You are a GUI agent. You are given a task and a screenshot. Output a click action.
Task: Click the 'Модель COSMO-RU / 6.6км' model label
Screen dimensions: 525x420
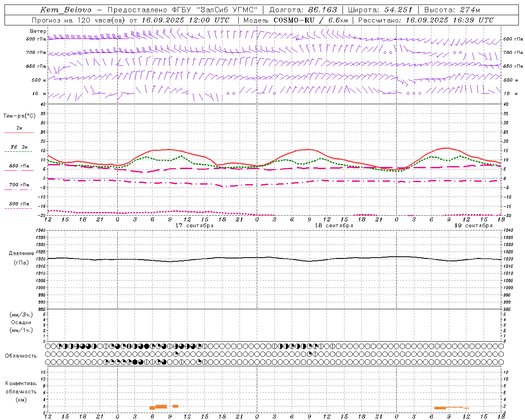coord(295,20)
